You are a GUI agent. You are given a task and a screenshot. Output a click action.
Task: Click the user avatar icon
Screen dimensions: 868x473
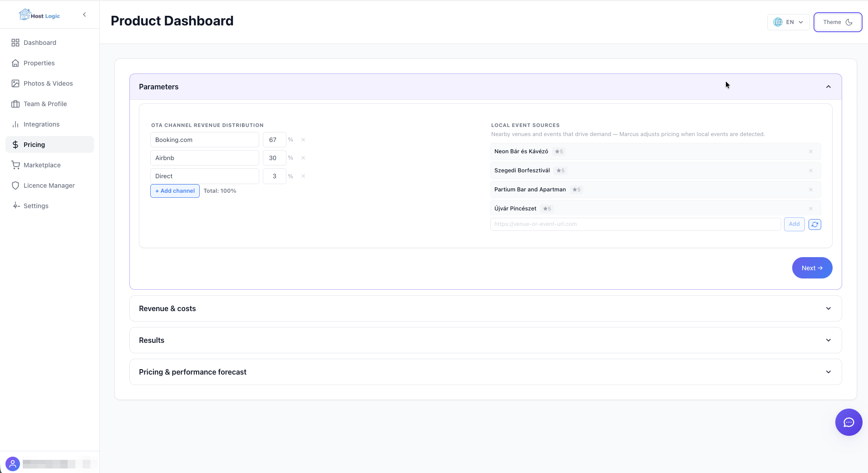point(13,464)
